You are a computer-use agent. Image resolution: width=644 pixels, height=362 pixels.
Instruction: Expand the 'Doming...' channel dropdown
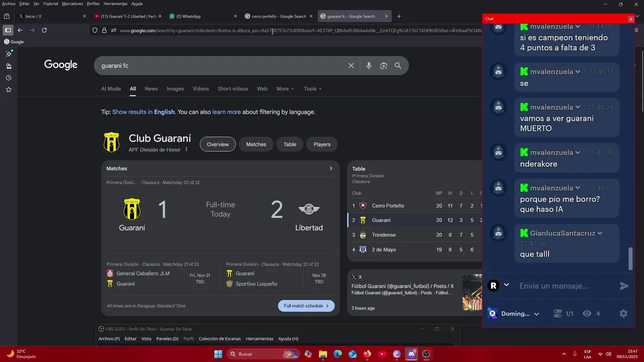click(x=537, y=314)
